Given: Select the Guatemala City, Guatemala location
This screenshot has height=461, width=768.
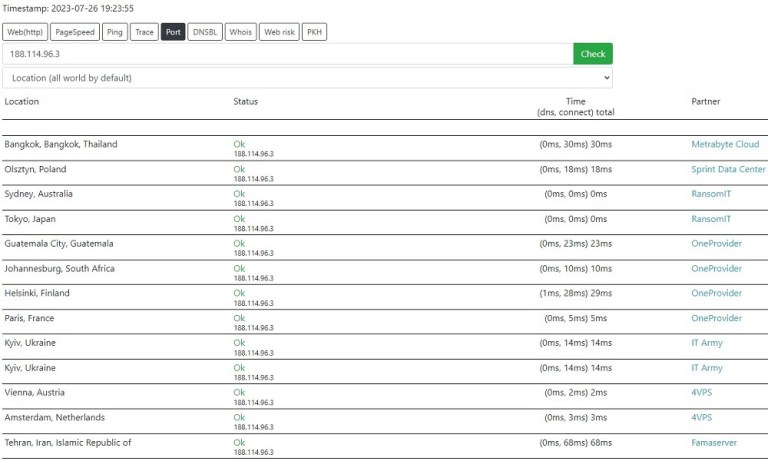Looking at the screenshot, I should [x=59, y=243].
